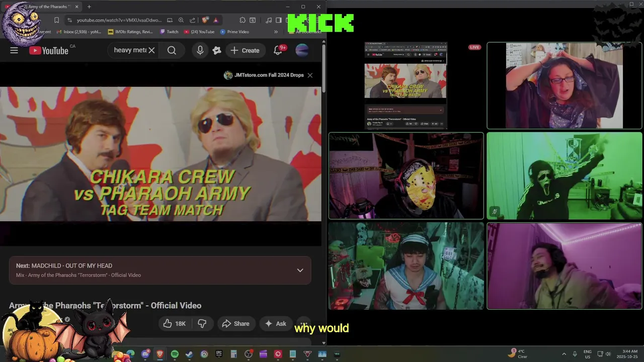This screenshot has height=362, width=644.
Task: Open YouTube notifications bell
Action: coord(278,50)
